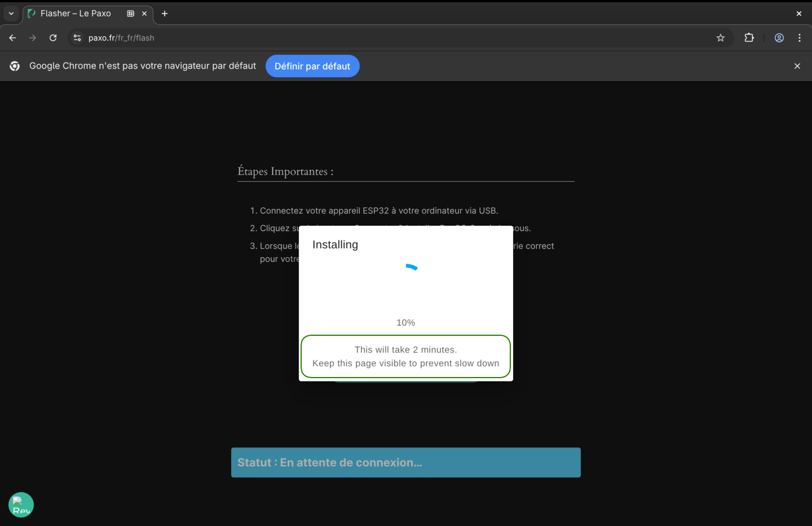Click the grid icon inside the browser tab

pyautogui.click(x=130, y=13)
